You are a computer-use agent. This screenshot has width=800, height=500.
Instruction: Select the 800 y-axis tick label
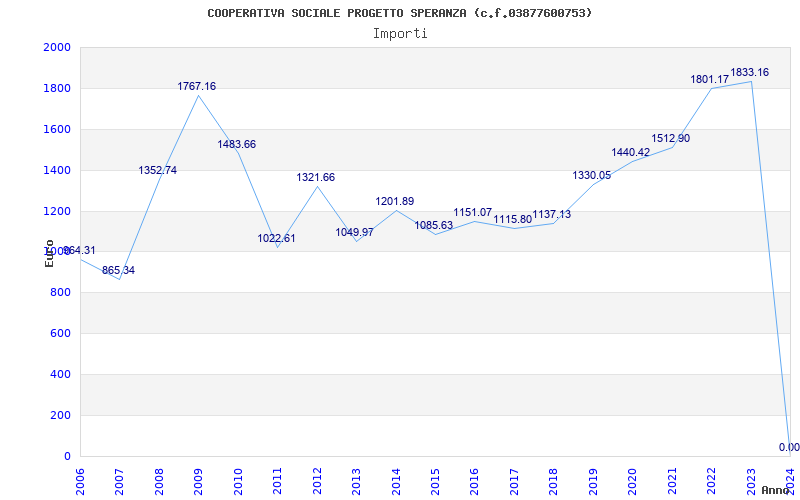click(x=61, y=293)
